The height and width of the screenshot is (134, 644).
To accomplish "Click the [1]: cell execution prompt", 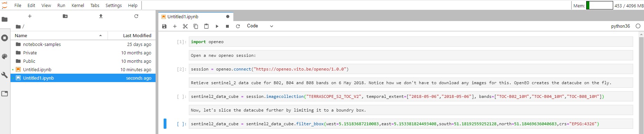I will [181, 42].
